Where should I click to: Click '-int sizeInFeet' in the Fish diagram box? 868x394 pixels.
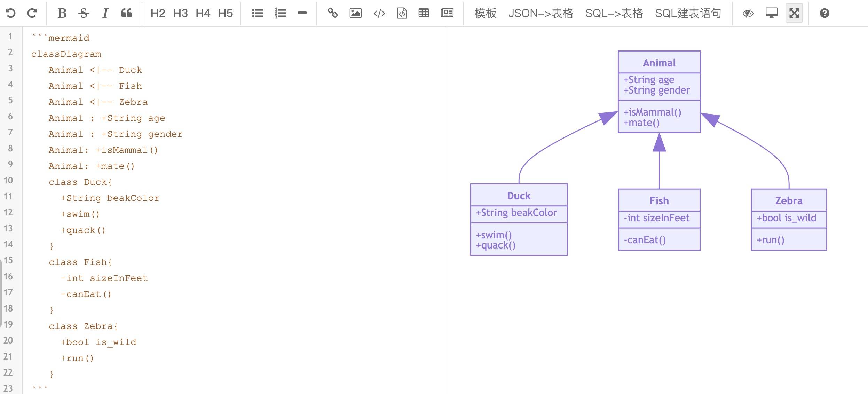656,218
